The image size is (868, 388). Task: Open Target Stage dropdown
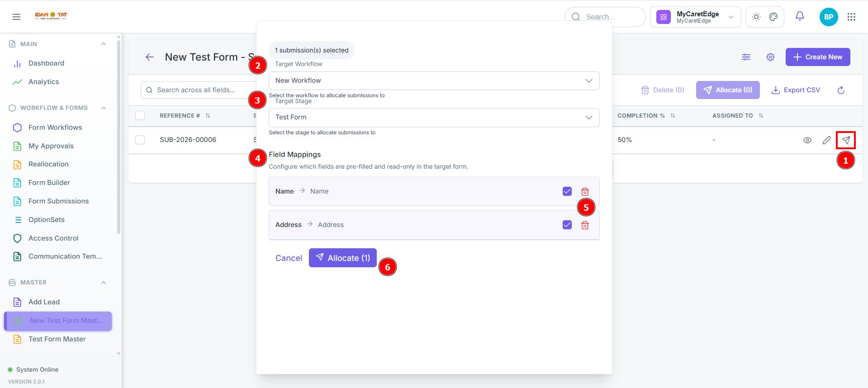click(x=434, y=117)
